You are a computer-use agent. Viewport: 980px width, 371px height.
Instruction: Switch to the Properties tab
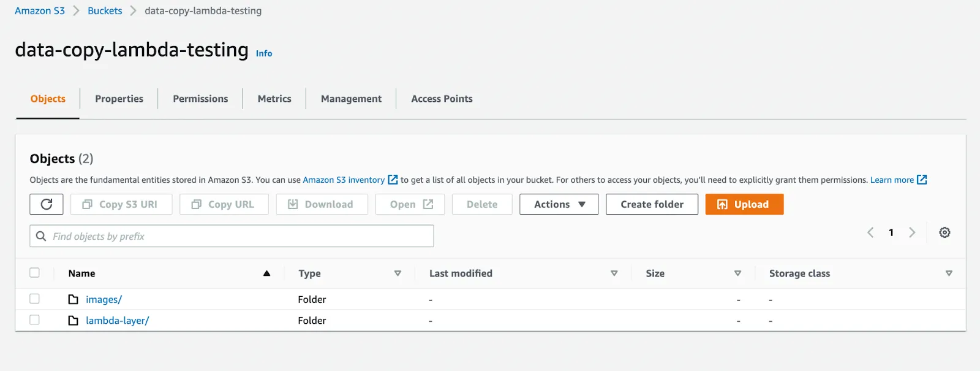coord(119,99)
